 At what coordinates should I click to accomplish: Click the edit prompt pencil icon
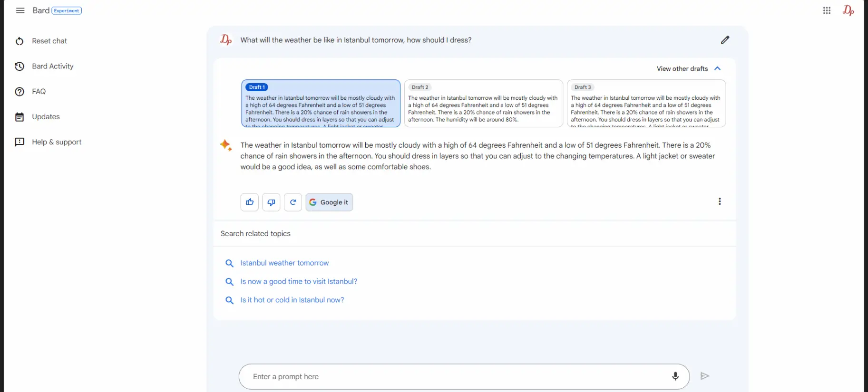[724, 40]
